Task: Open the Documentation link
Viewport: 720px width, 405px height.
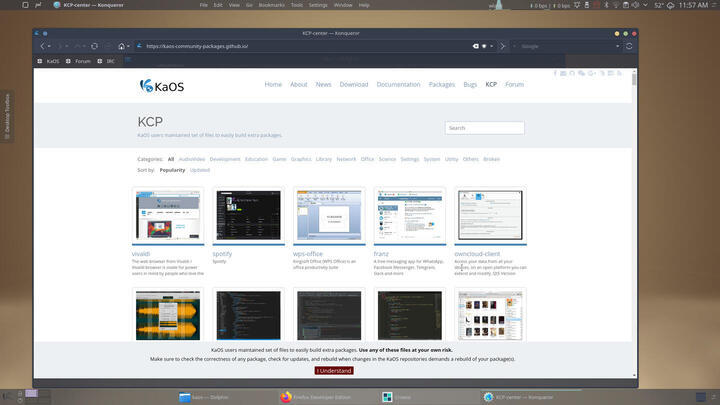Action: 398,84
